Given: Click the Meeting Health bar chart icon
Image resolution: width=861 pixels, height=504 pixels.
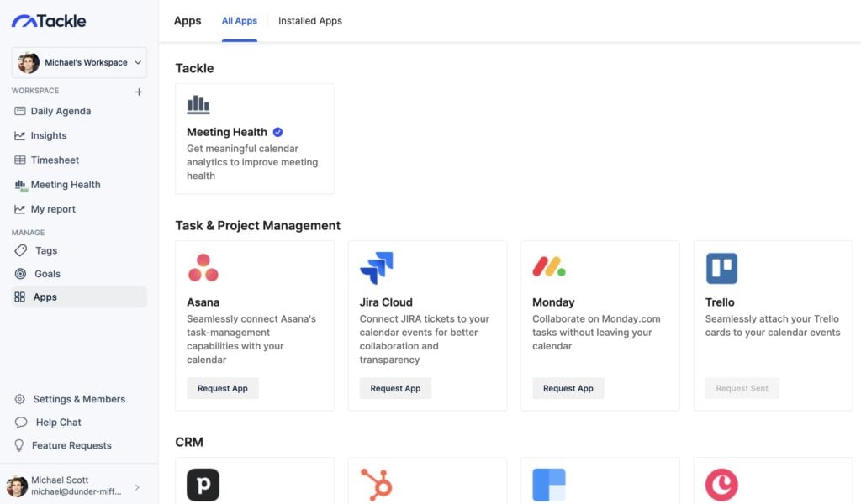Looking at the screenshot, I should tap(198, 104).
